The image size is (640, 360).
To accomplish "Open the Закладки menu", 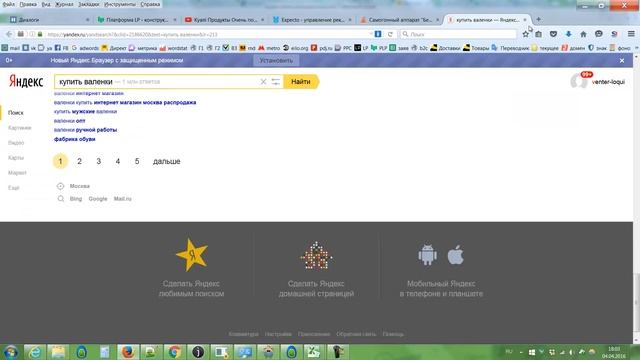I will pyautogui.click(x=89, y=4).
